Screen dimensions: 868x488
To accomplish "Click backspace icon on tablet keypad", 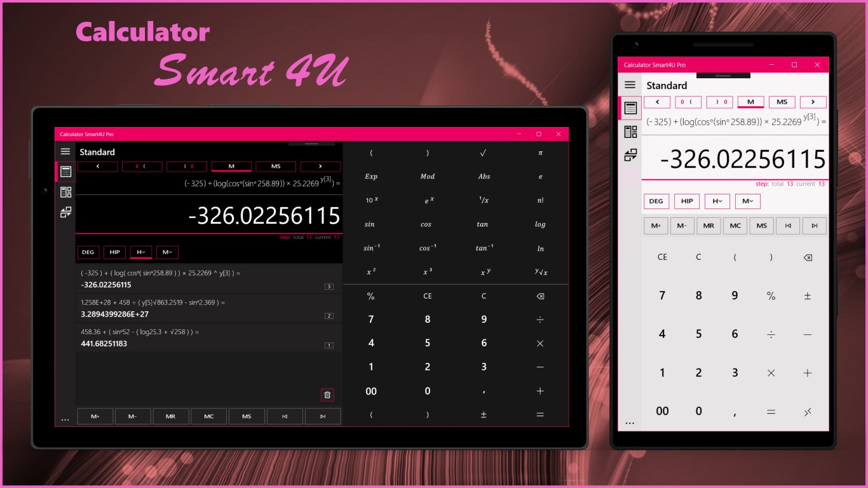I will pos(540,296).
